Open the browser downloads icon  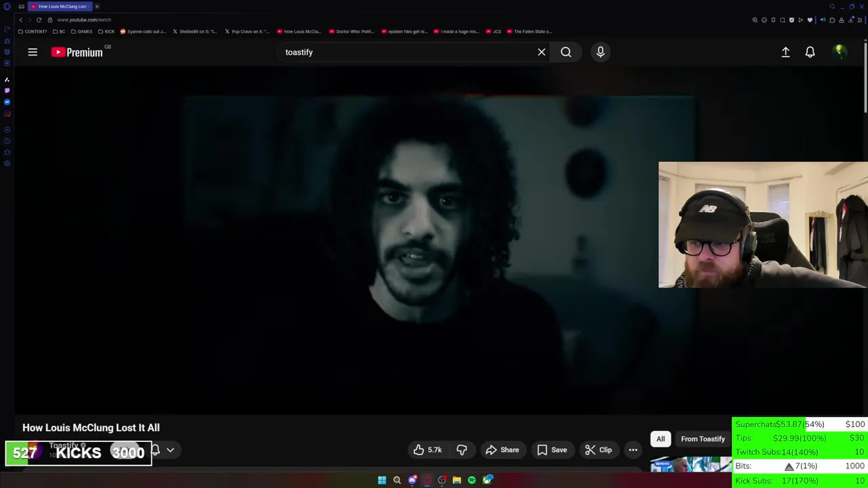[x=850, y=20]
